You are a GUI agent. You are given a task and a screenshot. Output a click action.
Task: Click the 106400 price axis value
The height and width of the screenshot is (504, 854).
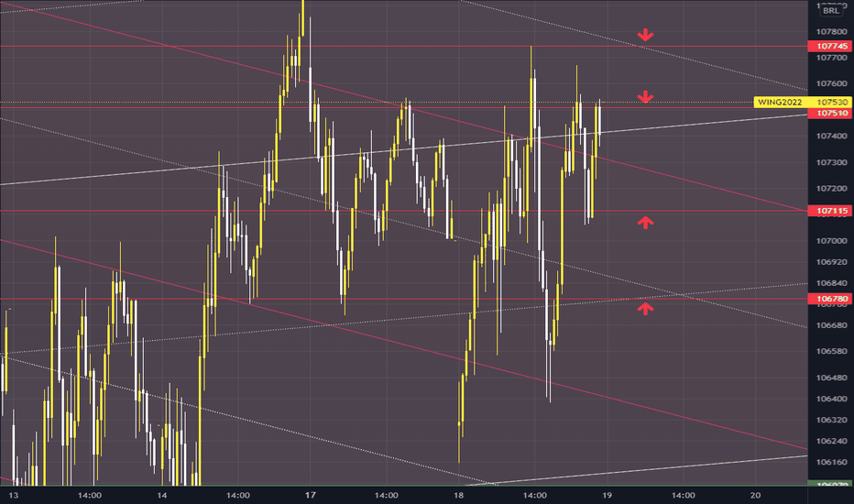(831, 399)
